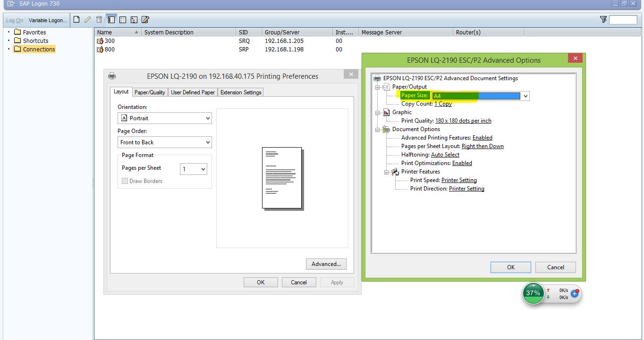The height and width of the screenshot is (340, 644).
Task: Open the notepad with pencil icon in toolbar
Action: pos(145,20)
